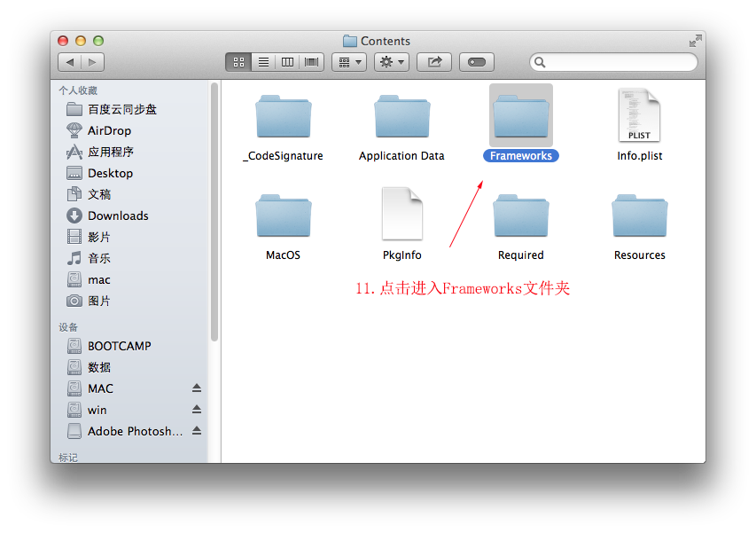The width and height of the screenshot is (756, 533).
Task: Click the Info.plist file name label
Action: [639, 156]
